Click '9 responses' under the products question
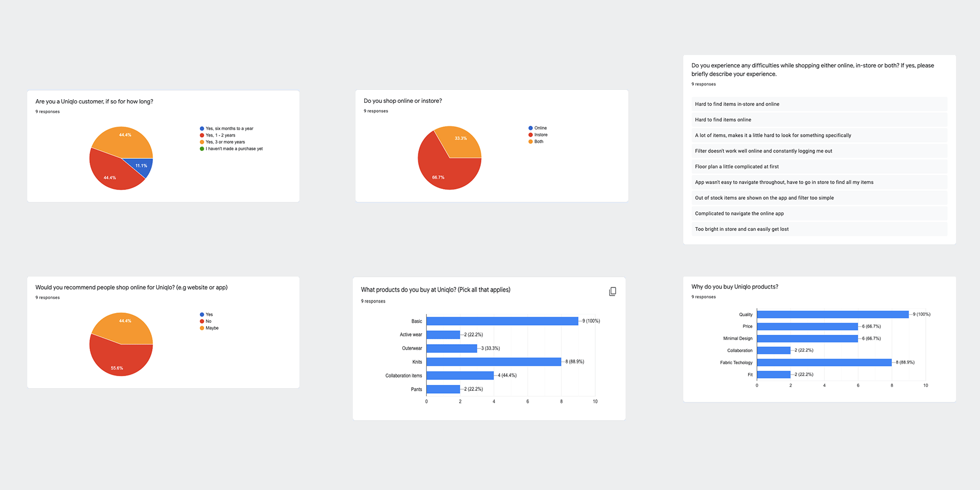 point(372,301)
